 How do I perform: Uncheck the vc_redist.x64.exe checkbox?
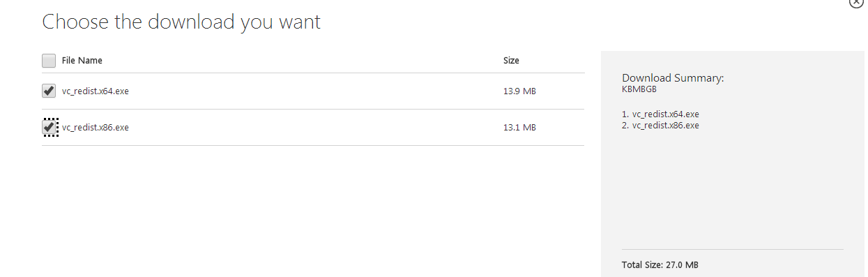(x=49, y=91)
